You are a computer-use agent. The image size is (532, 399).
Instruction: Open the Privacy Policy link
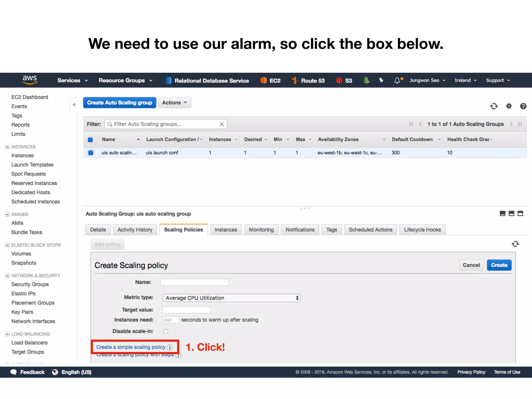471,372
